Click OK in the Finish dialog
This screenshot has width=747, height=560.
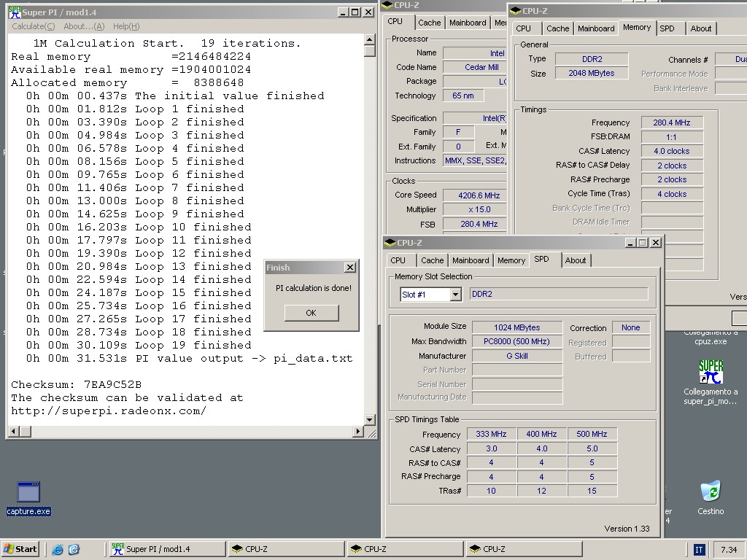[x=311, y=313]
